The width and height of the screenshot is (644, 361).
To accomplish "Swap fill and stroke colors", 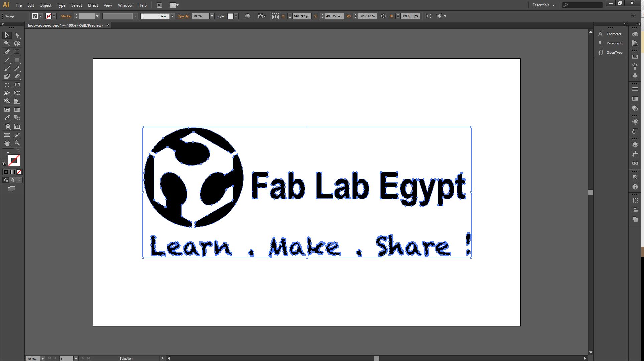I will pos(18,151).
